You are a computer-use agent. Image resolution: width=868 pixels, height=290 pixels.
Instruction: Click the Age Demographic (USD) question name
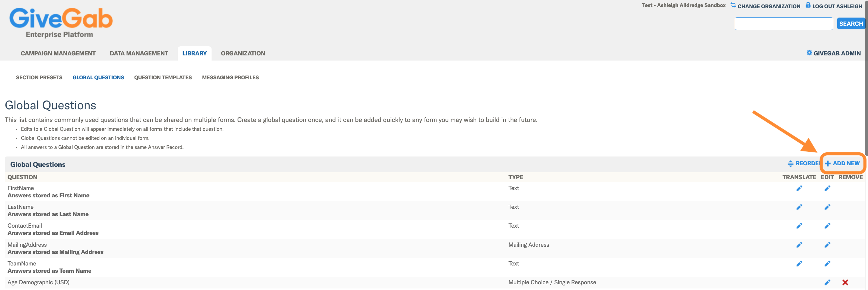(x=38, y=282)
